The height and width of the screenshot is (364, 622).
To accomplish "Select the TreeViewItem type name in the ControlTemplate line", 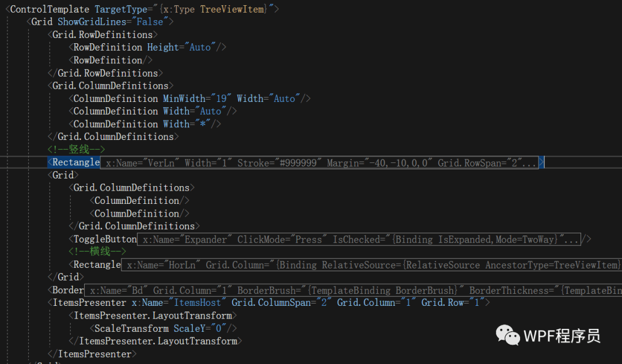I will 232,9.
